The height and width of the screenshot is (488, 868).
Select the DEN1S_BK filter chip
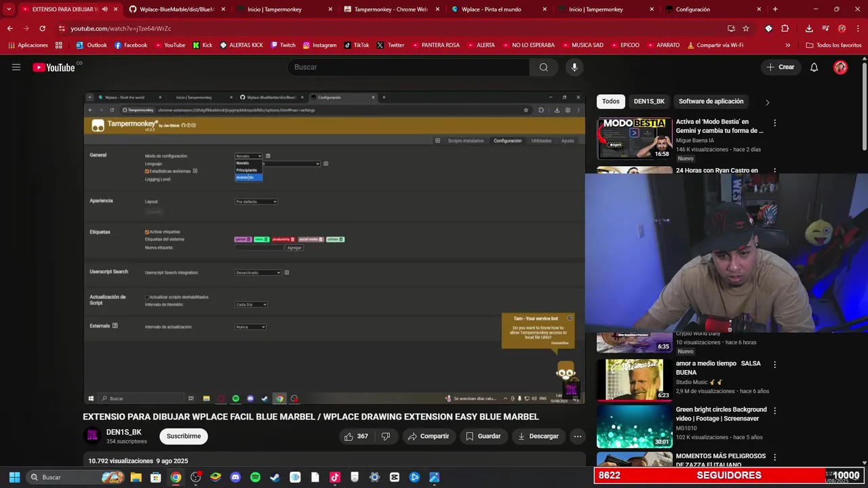coord(649,102)
